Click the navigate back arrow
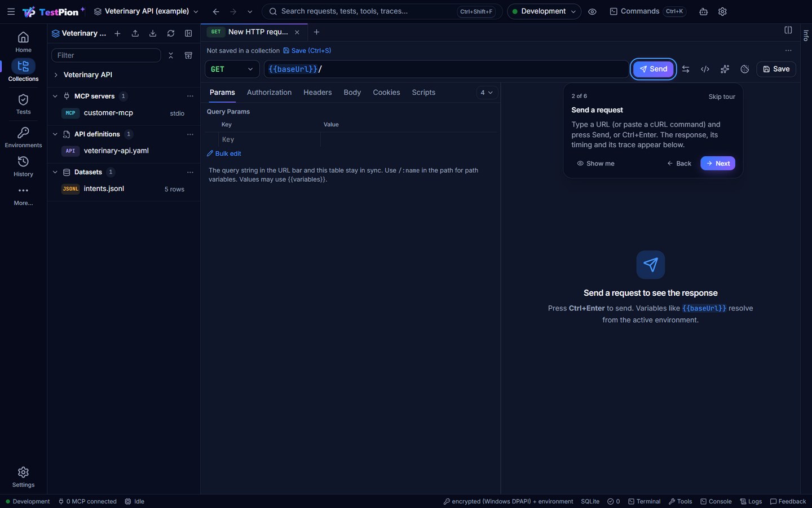This screenshot has width=812, height=508. [x=216, y=11]
